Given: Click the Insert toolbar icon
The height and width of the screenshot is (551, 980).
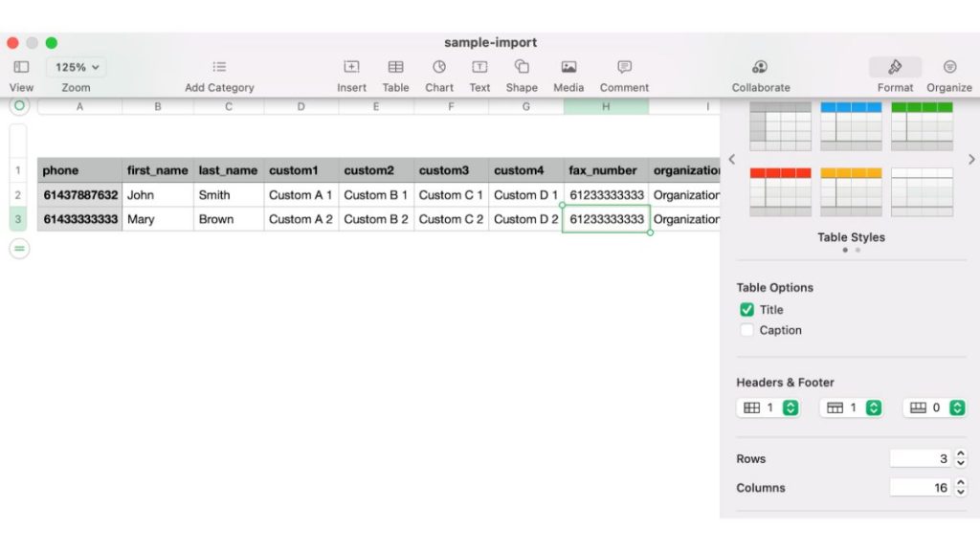Looking at the screenshot, I should (x=351, y=67).
